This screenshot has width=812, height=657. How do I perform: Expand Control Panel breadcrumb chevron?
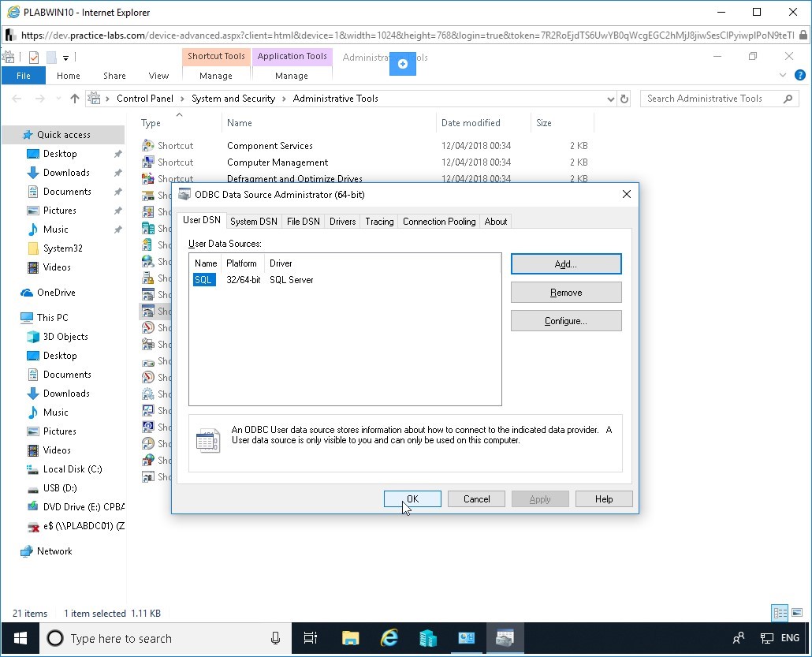point(182,99)
